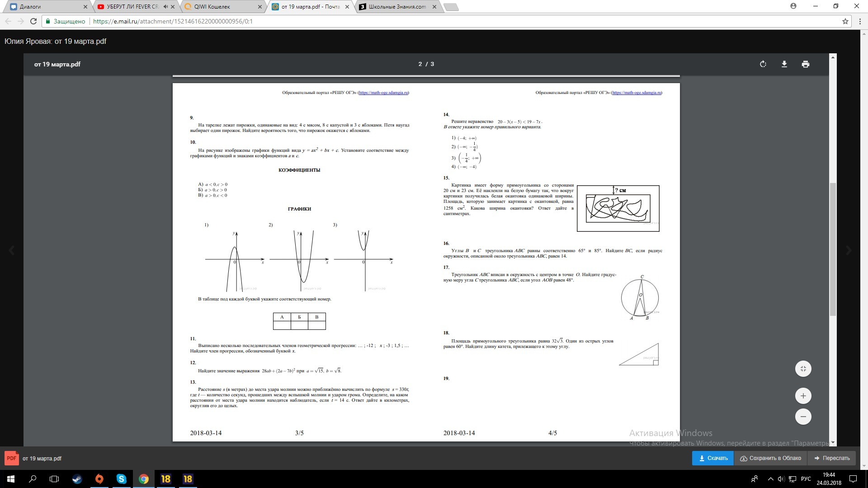Open the math-oge.sdamgia.ru link on left page

tap(384, 93)
